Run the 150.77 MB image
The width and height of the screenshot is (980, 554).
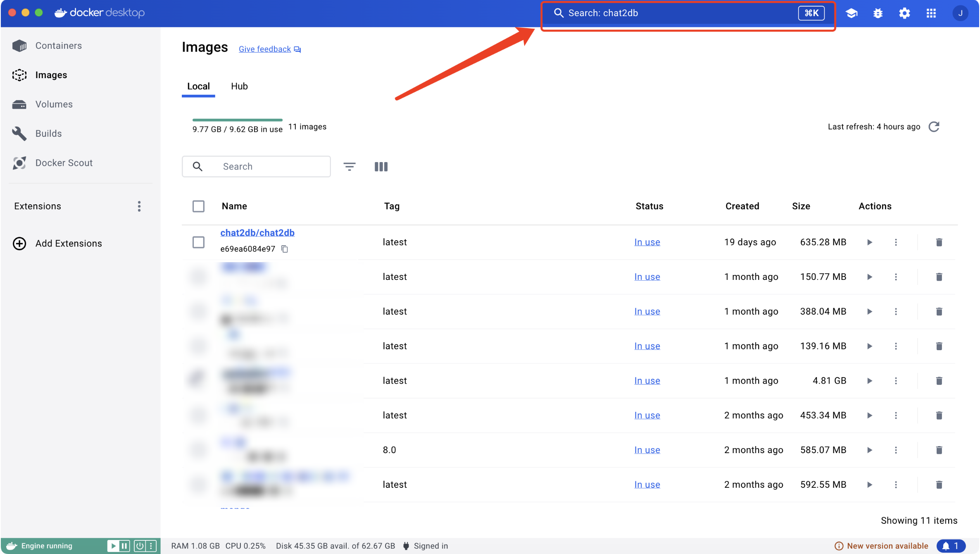click(x=869, y=277)
